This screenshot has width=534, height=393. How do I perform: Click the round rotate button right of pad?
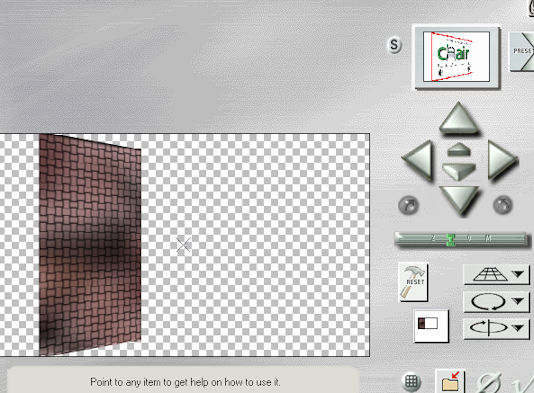503,205
